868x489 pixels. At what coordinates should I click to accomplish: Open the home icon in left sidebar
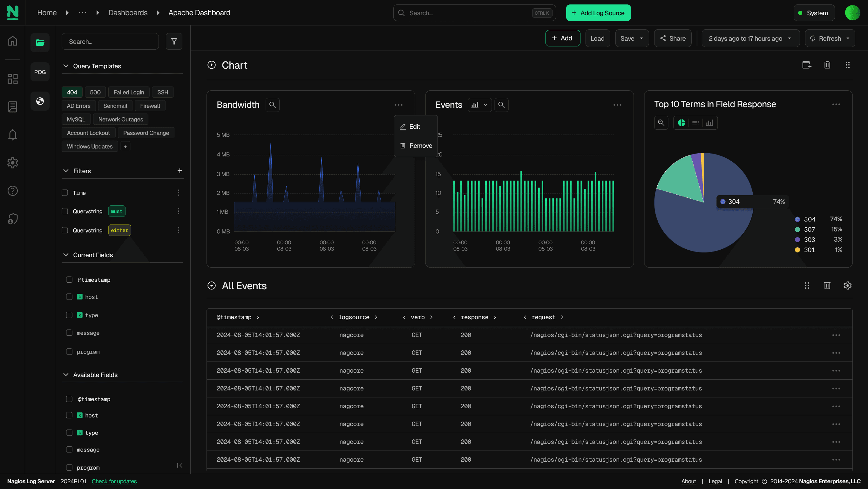12,41
